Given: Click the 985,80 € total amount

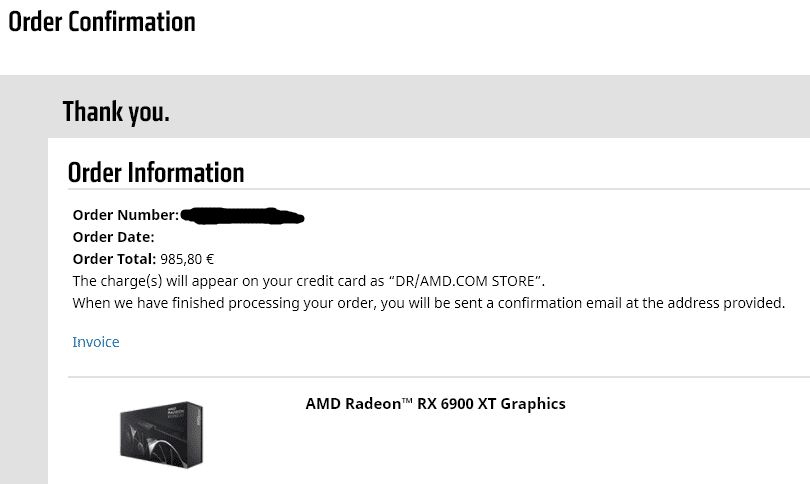Looking at the screenshot, I should tap(187, 259).
